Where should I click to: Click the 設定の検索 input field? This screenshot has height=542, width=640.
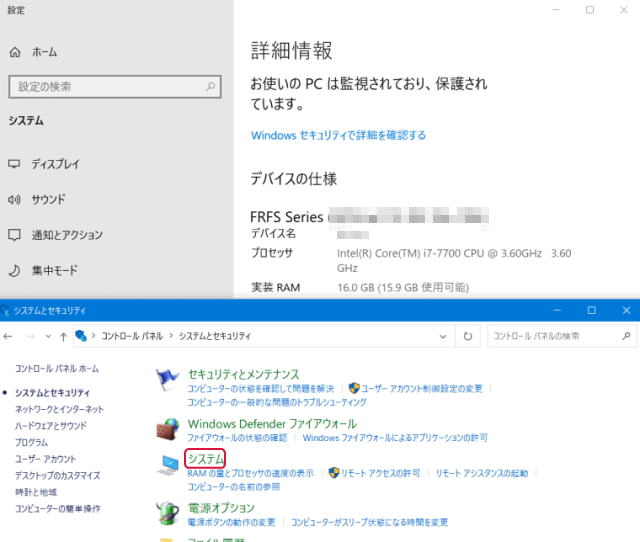pyautogui.click(x=115, y=87)
